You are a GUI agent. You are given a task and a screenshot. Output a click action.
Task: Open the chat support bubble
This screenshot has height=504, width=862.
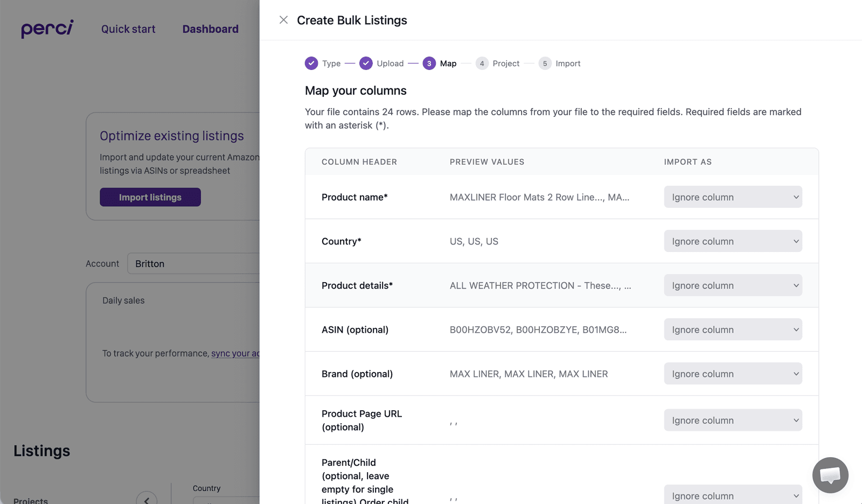tap(830, 475)
